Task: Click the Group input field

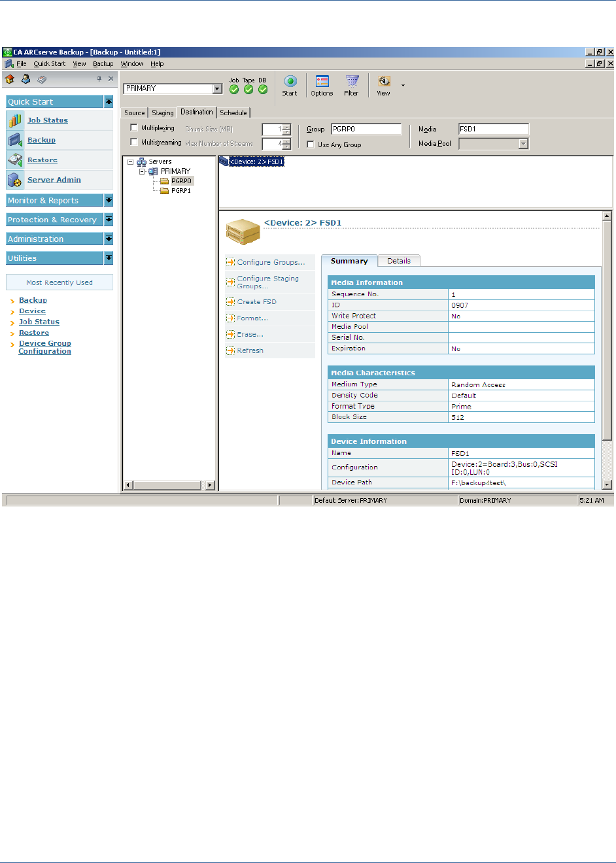Action: [x=366, y=129]
